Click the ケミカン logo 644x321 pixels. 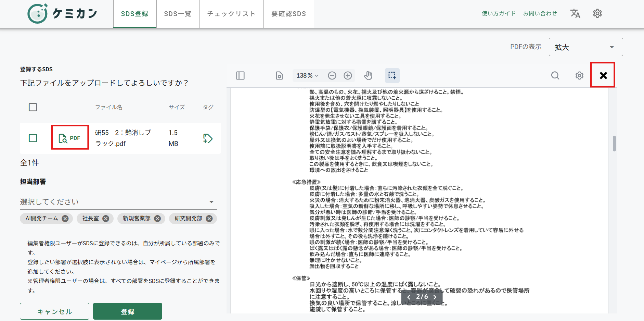(62, 14)
